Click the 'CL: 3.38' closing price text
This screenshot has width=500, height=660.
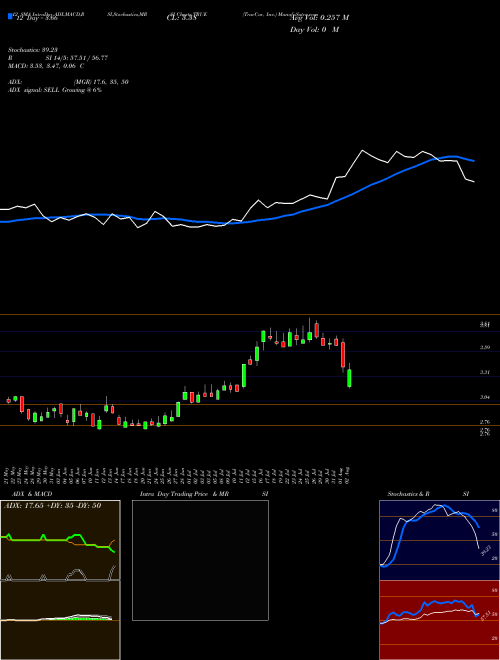182,17
